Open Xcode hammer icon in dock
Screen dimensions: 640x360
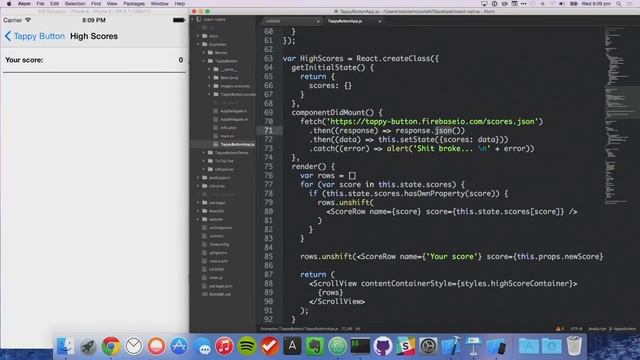[451, 347]
